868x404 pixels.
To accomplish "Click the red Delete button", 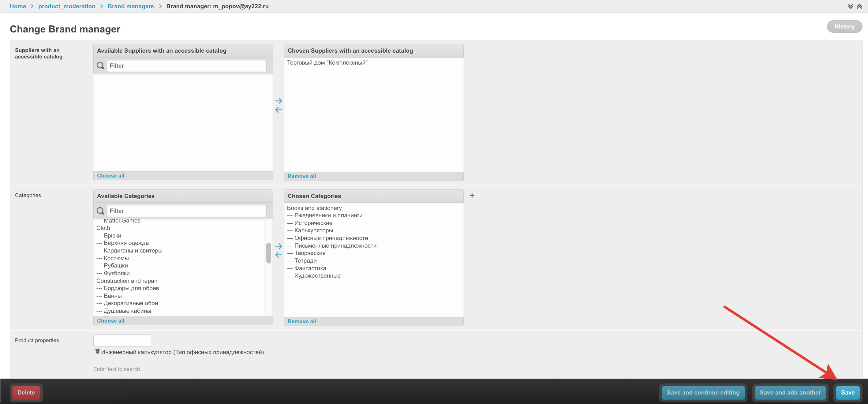I will click(x=26, y=392).
